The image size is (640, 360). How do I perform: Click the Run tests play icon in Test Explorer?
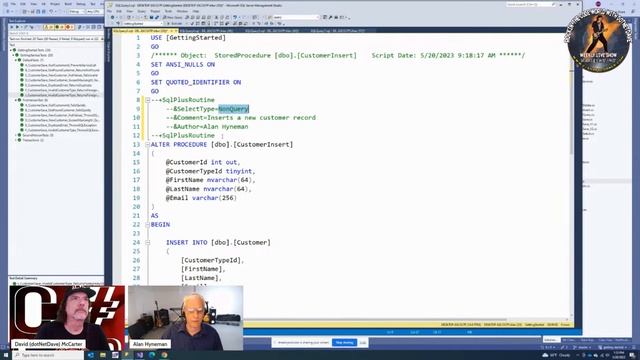(x=17, y=27)
